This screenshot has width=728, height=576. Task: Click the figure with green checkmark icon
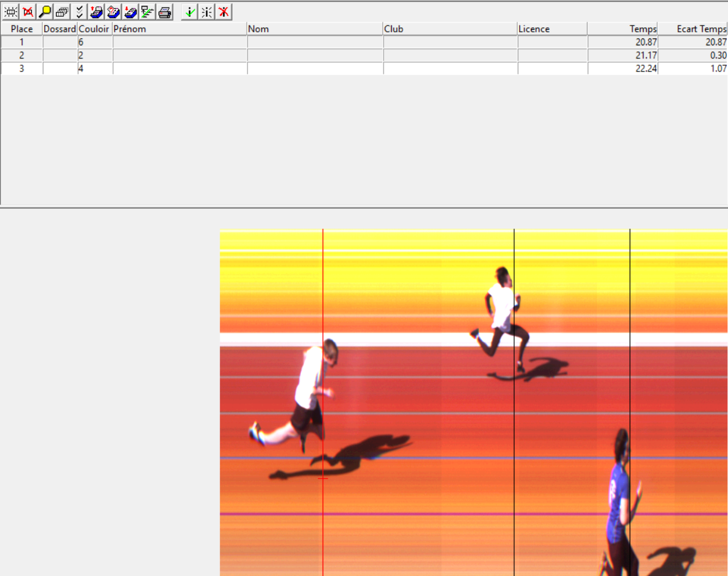[x=190, y=12]
